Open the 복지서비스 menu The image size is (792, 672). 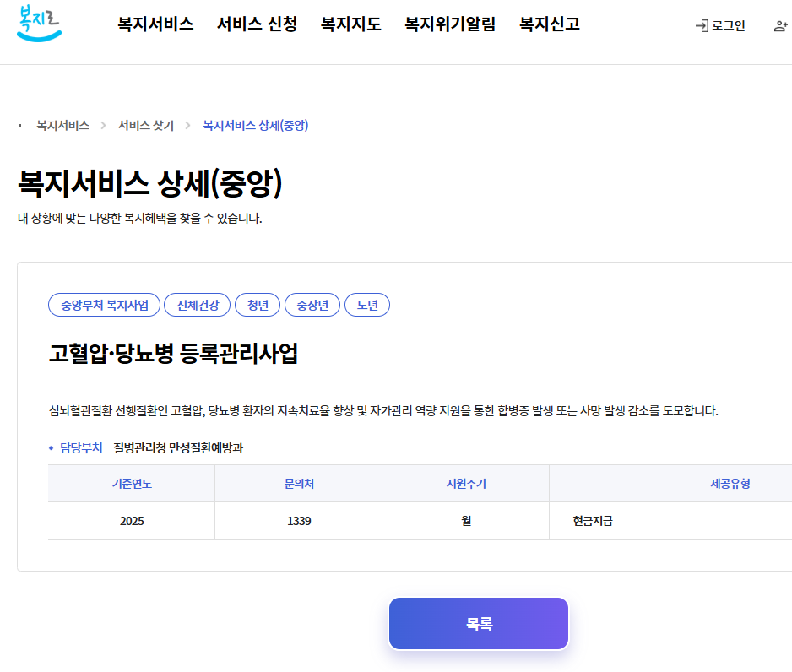155,24
